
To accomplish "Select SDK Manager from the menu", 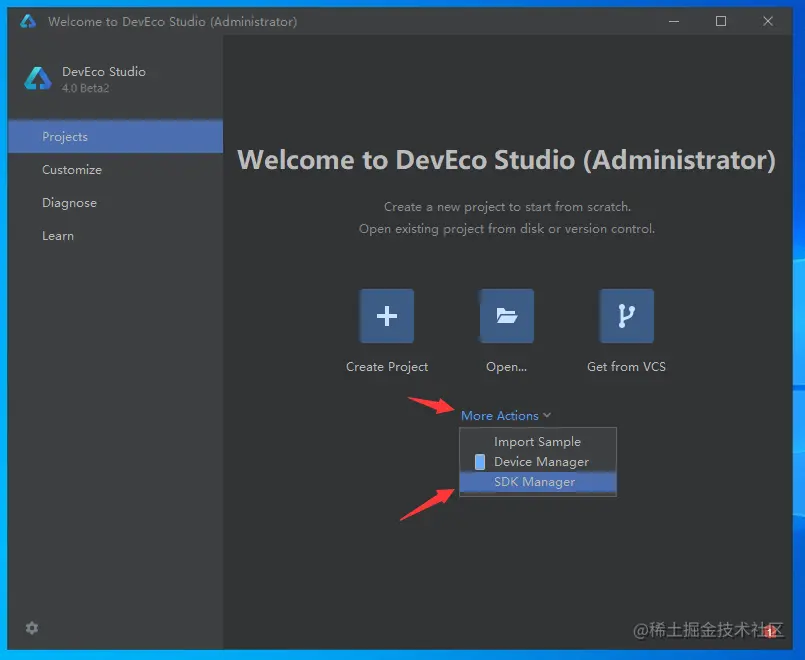I will point(538,482).
